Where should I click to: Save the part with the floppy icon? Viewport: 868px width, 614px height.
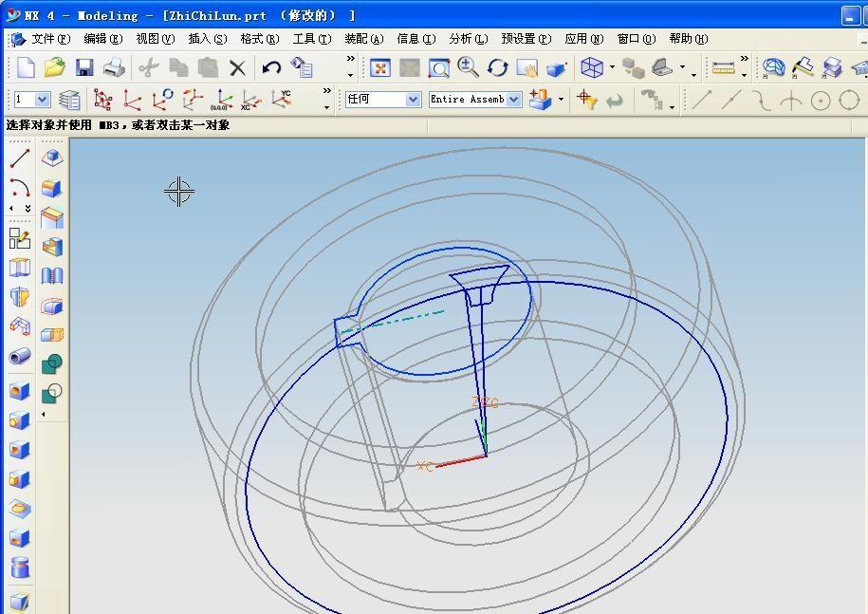(x=84, y=67)
